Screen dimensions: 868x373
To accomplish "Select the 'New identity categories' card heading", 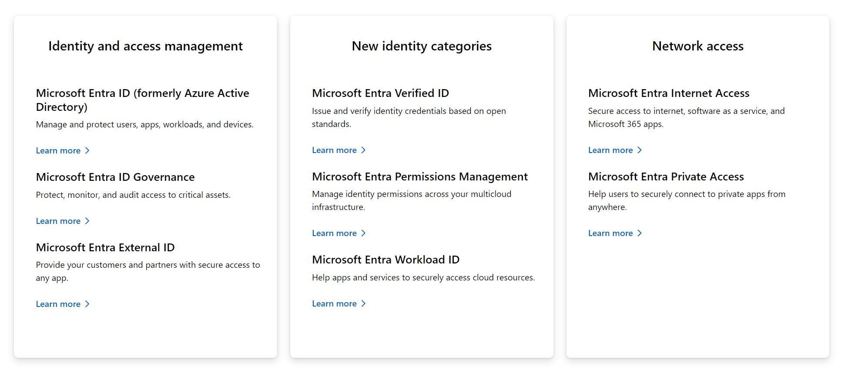I will coord(422,46).
